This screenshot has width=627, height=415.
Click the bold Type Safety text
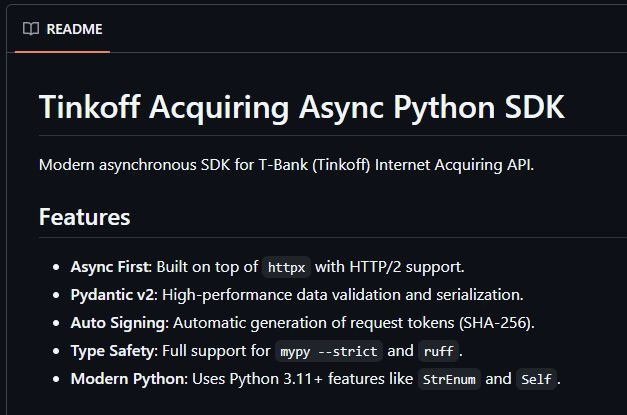[113, 351]
